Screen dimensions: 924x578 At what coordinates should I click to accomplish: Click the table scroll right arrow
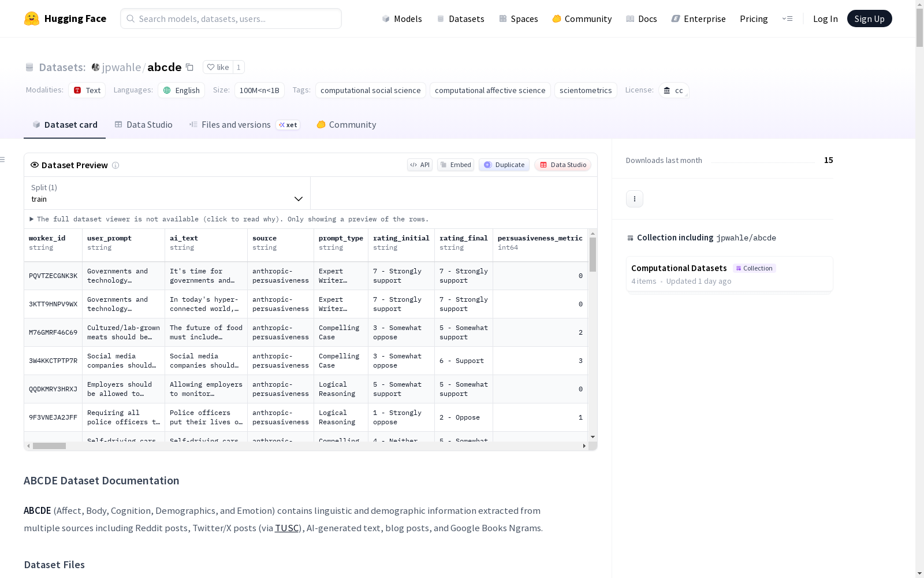point(584,446)
